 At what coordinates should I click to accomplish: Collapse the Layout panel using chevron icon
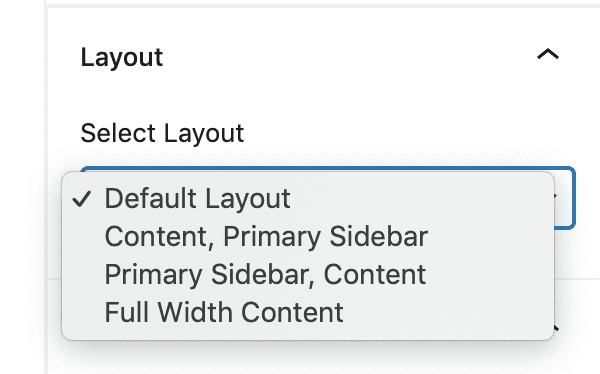click(548, 54)
